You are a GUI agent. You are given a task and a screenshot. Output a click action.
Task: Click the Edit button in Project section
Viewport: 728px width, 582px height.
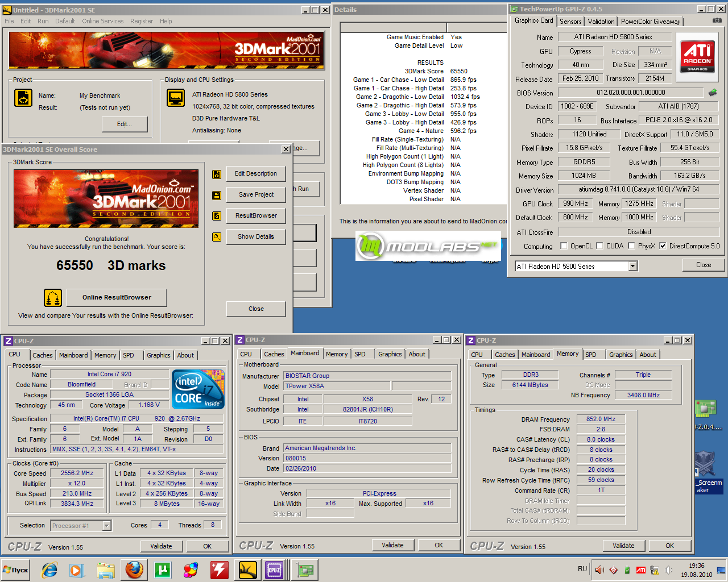tap(125, 124)
